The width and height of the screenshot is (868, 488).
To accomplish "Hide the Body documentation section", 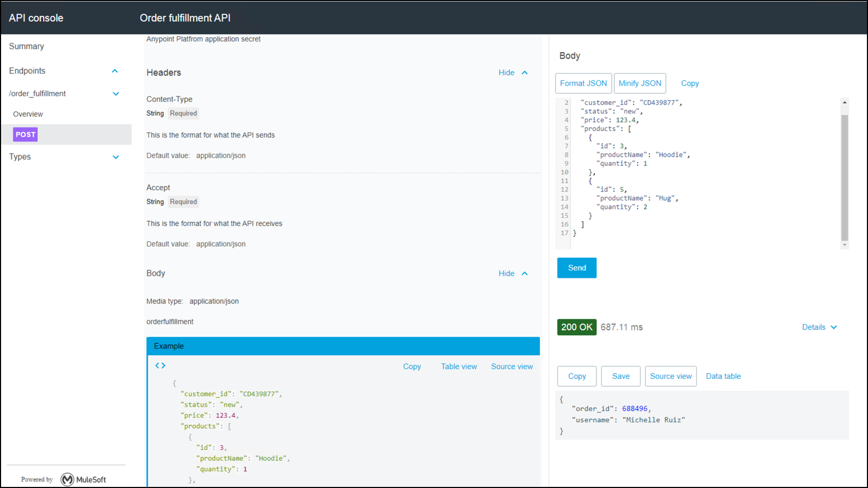I will click(513, 273).
